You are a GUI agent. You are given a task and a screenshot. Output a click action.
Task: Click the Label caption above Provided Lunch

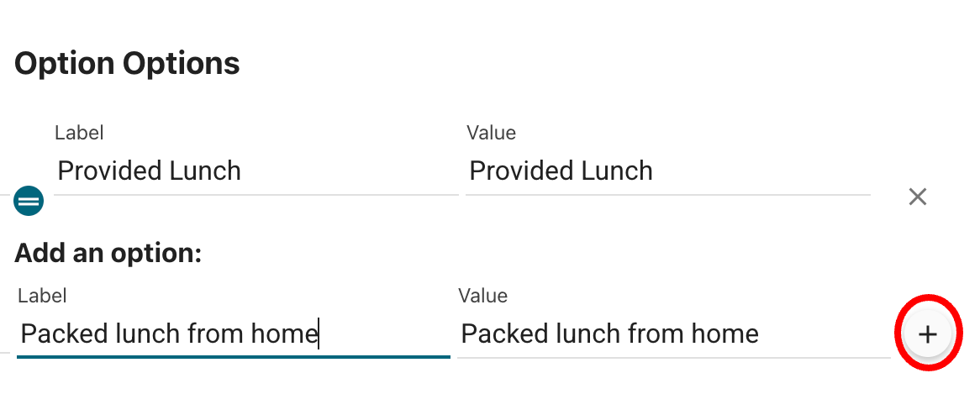tap(79, 133)
